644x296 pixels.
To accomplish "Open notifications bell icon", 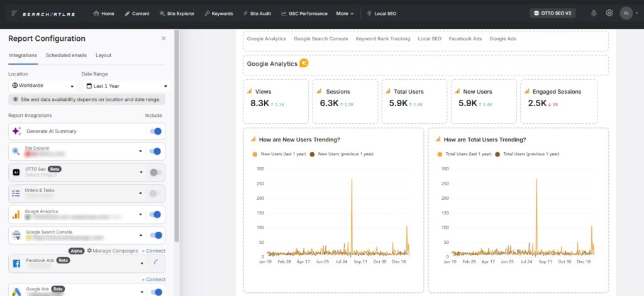I will (x=594, y=13).
